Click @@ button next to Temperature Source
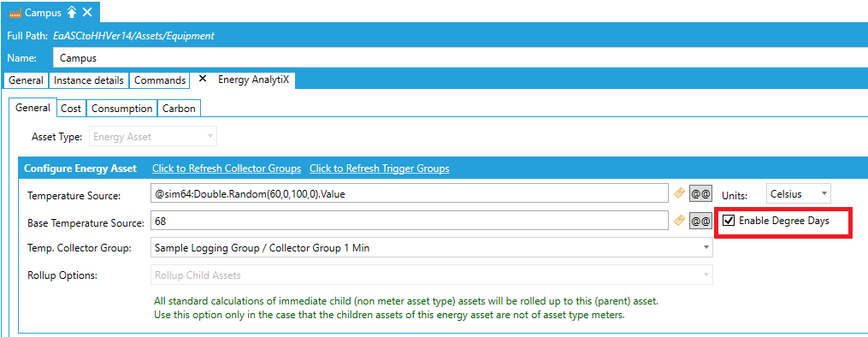 coord(700,193)
